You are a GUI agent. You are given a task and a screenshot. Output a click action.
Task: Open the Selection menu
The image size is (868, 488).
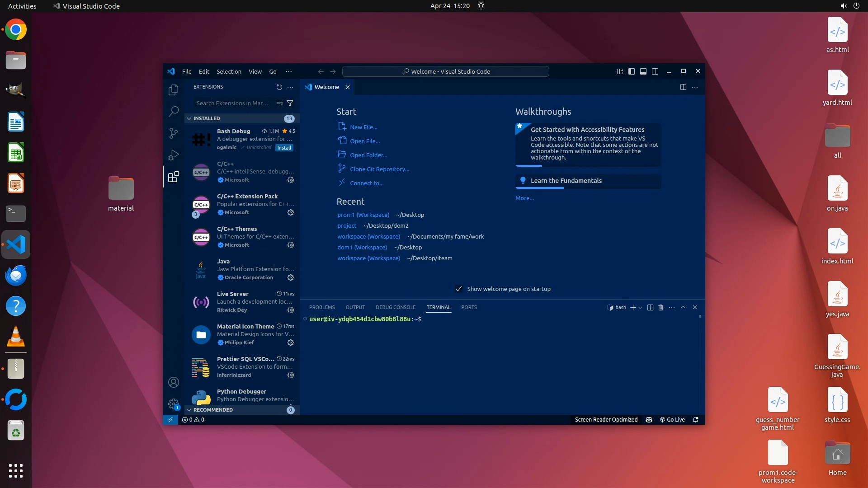[x=228, y=71]
